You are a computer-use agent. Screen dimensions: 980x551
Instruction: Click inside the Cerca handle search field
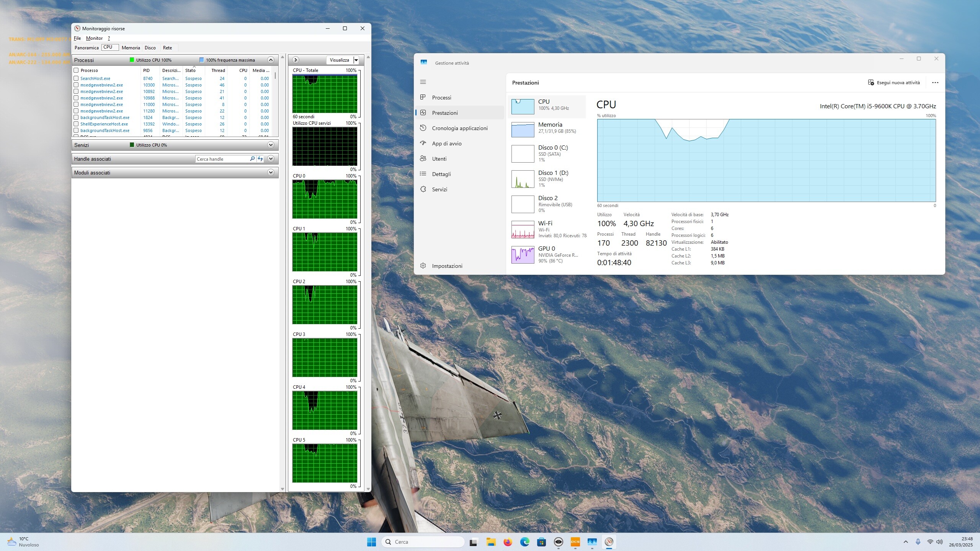[222, 159]
